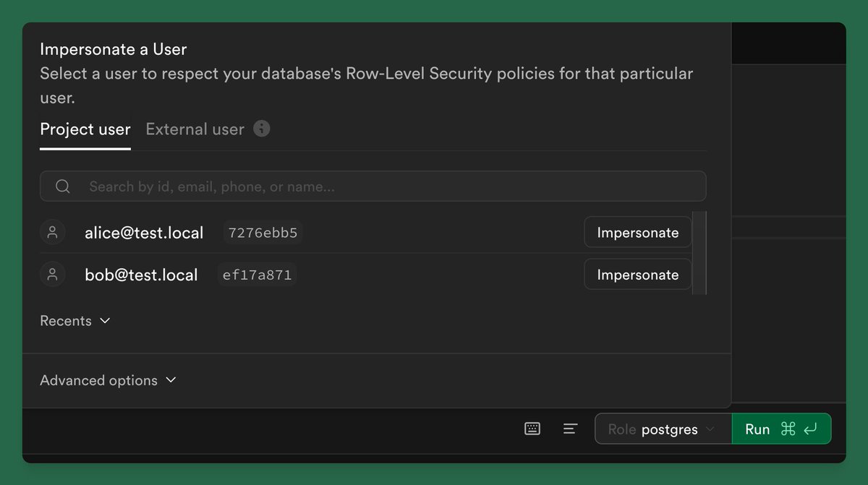
Task: Open the keyboard shortcuts icon
Action: pyautogui.click(x=532, y=429)
